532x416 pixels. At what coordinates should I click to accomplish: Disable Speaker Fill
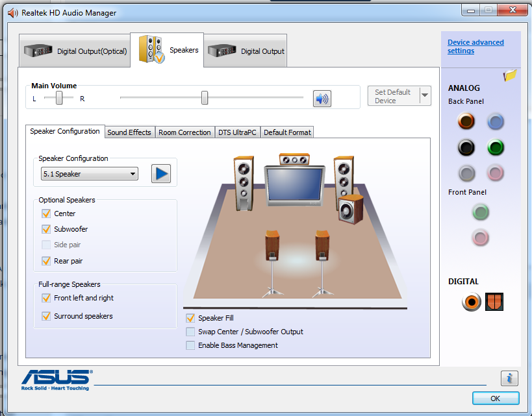[190, 318]
